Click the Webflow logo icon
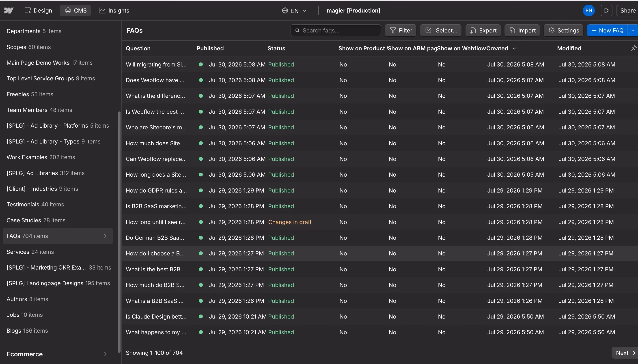The width and height of the screenshot is (638, 364). click(x=9, y=11)
